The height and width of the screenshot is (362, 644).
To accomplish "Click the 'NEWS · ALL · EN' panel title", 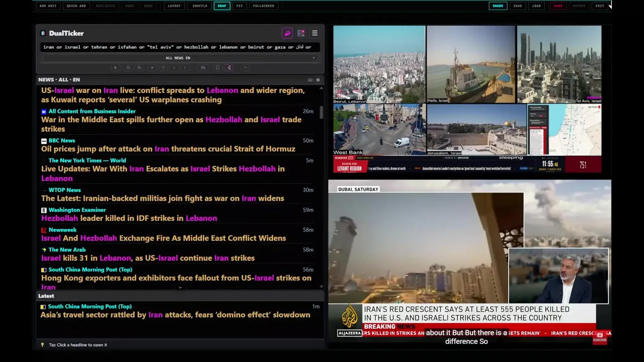I will [x=59, y=79].
